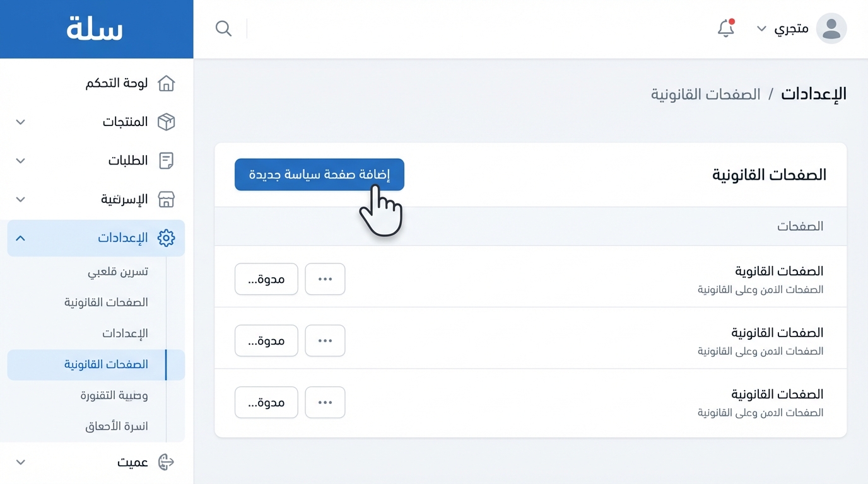The width and height of the screenshot is (868, 484).
Task: Click the home icon beside لوحة التحكم
Action: 166,83
